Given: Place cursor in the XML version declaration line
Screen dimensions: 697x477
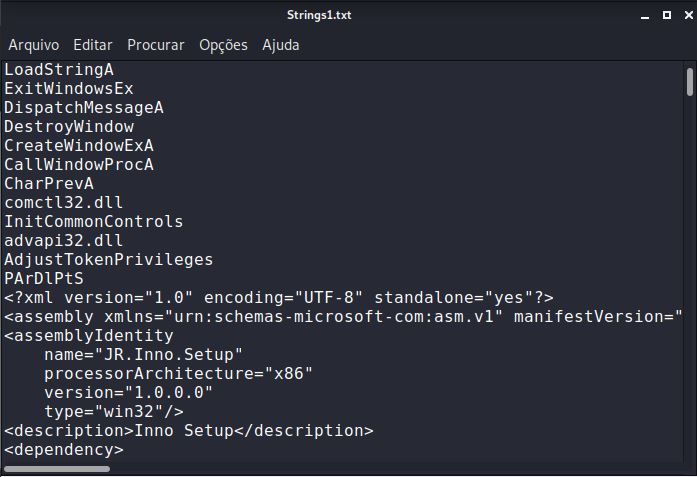Looking at the screenshot, I should 279,298.
